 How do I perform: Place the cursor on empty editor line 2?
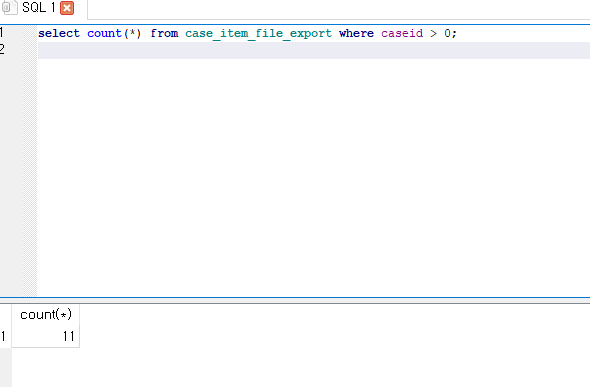(314, 50)
